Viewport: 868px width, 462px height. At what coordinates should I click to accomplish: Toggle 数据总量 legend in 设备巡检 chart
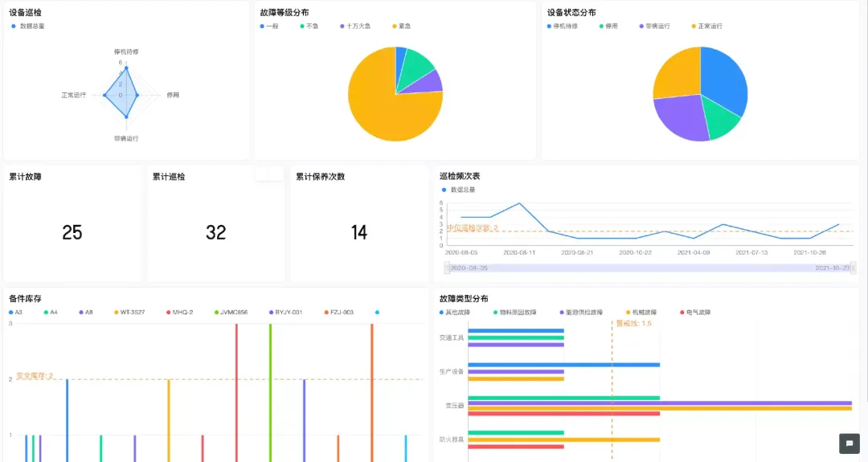coord(27,26)
